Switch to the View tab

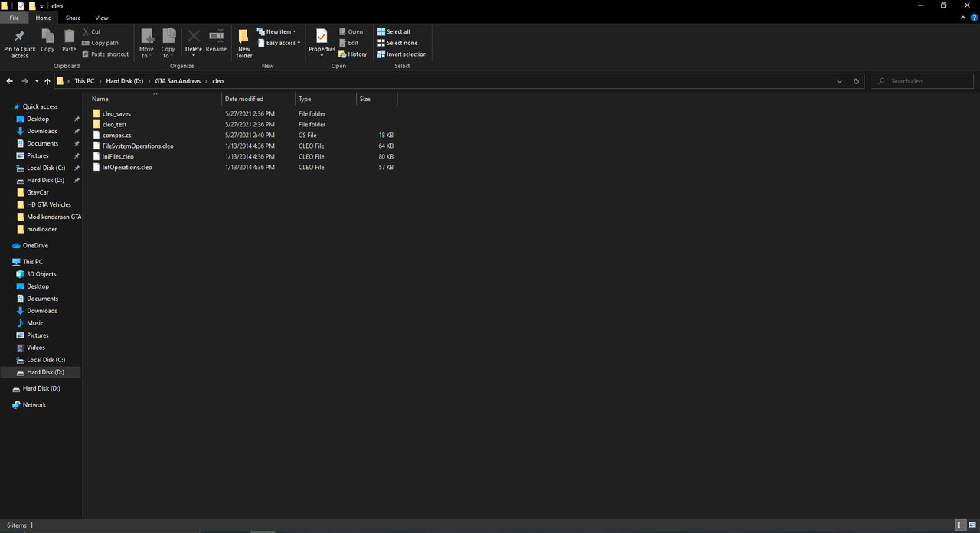tap(101, 18)
